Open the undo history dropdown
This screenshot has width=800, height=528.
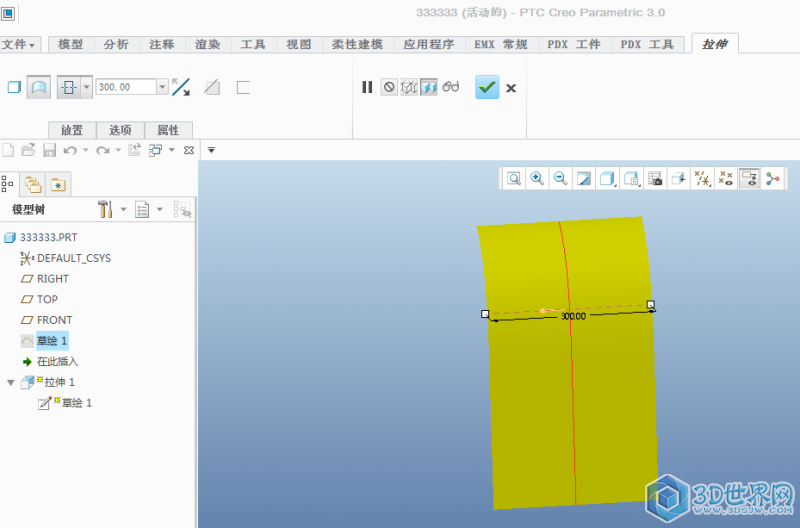[x=85, y=150]
